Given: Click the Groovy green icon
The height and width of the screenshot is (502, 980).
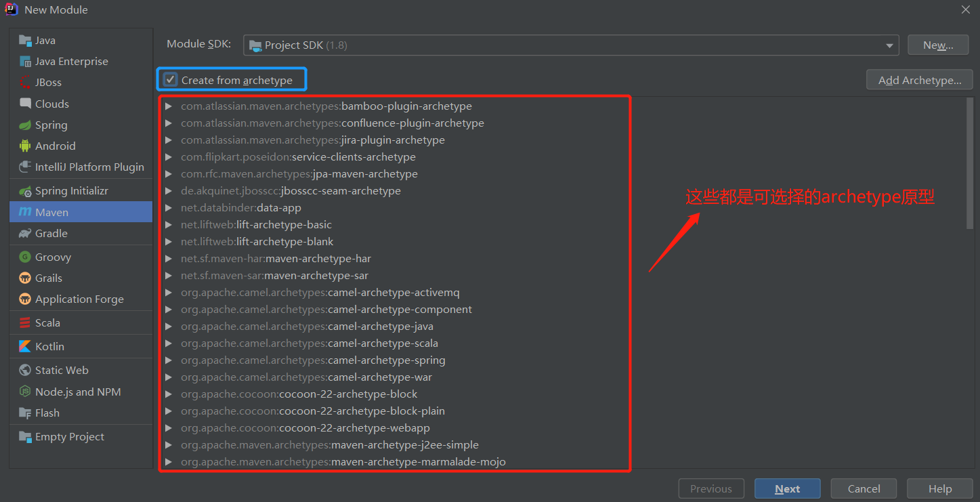Looking at the screenshot, I should 25,257.
